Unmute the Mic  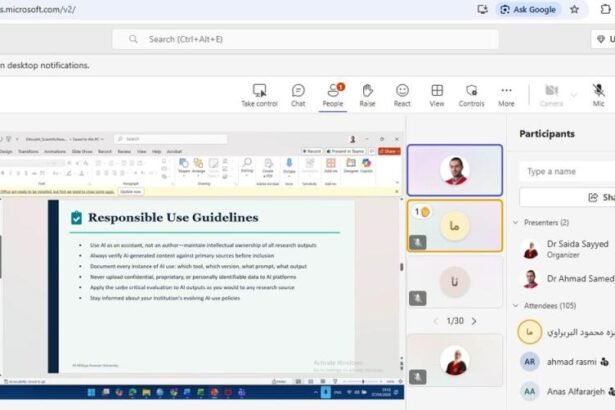click(598, 94)
